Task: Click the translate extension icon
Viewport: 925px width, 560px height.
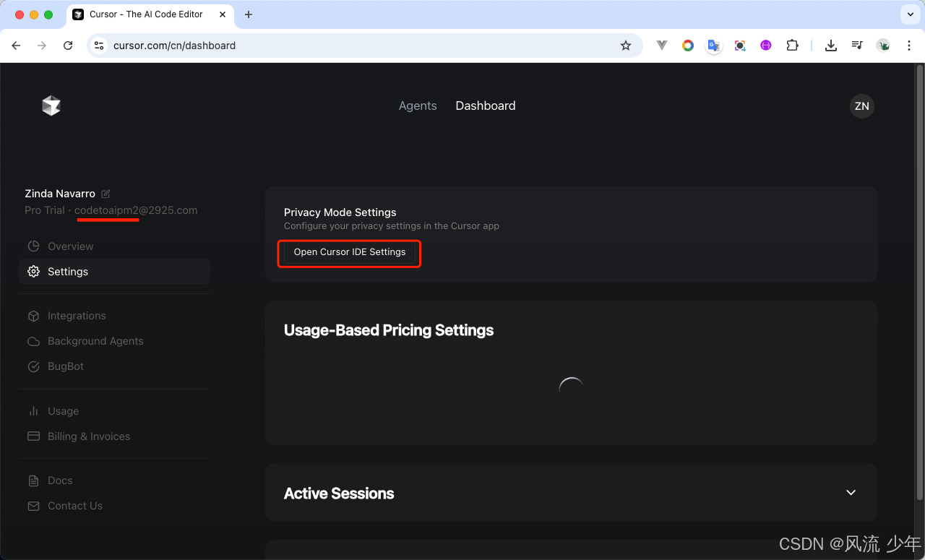Action: click(x=713, y=46)
